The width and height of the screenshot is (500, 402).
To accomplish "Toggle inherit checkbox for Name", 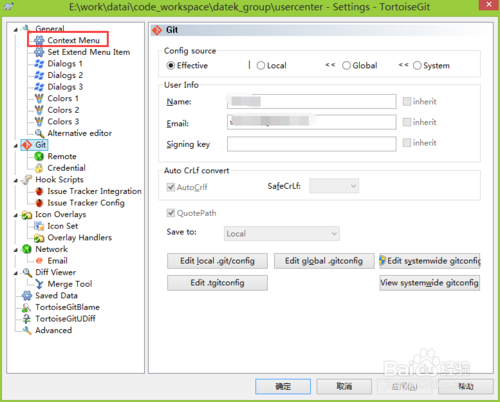I will (407, 101).
